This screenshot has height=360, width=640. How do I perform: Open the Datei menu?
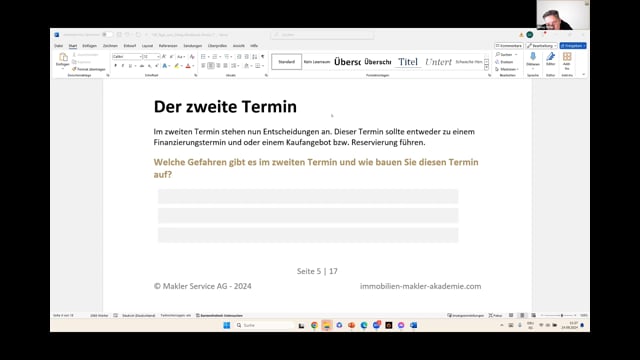[x=59, y=46]
